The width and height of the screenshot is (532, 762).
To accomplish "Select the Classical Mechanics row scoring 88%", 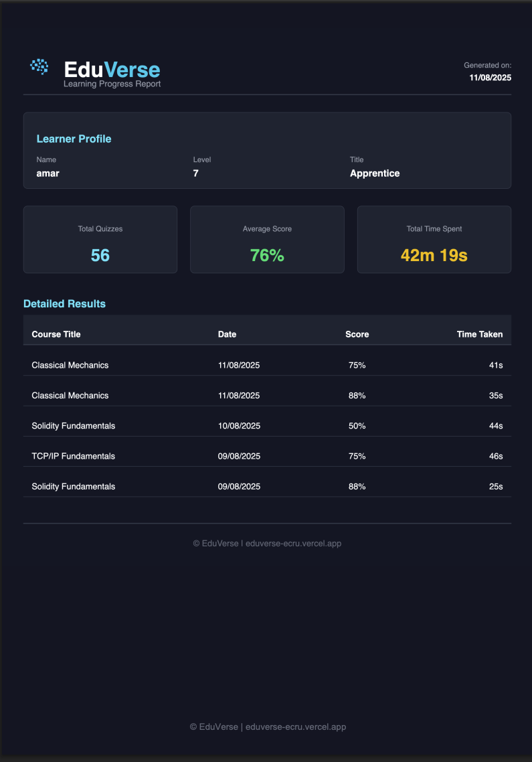I will [70, 396].
